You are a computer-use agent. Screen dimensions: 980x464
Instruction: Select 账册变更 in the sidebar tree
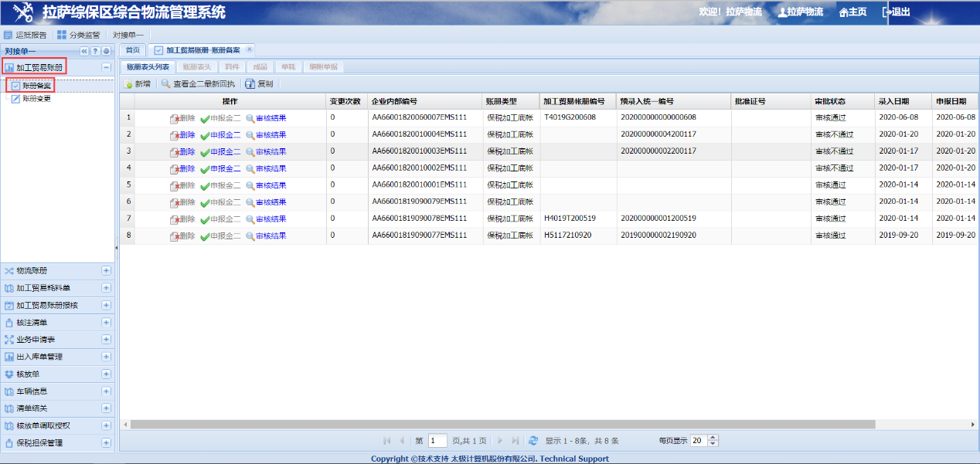36,99
